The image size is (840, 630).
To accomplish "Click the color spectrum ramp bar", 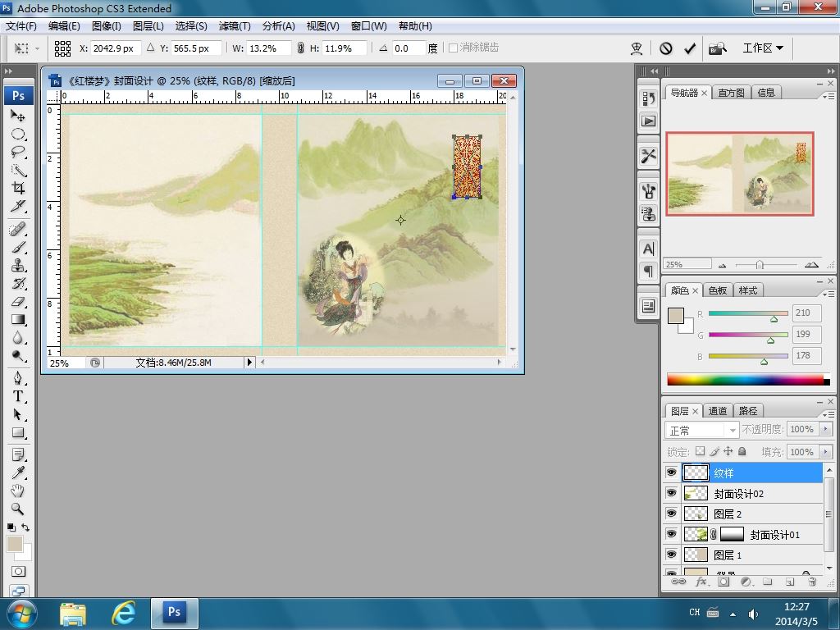I will click(748, 380).
